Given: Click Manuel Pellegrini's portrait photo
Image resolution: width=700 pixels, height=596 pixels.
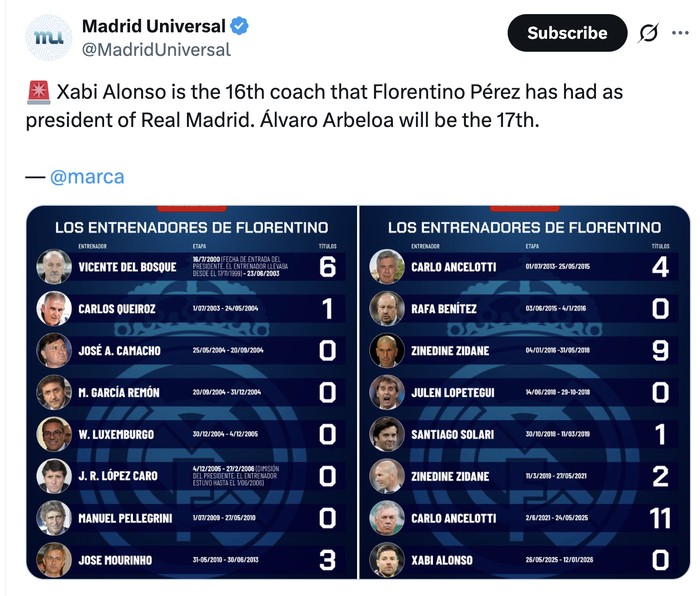Looking at the screenshot, I should [54, 518].
